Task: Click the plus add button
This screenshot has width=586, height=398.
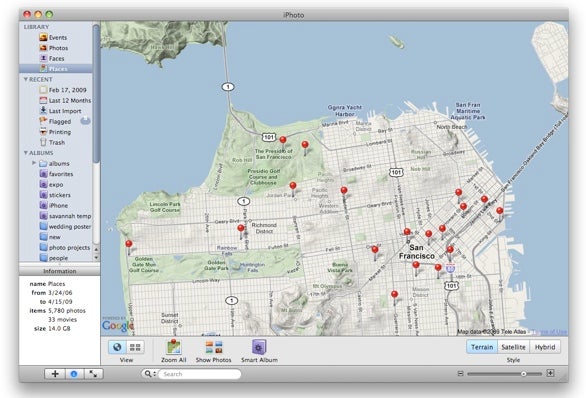Action: (x=55, y=374)
